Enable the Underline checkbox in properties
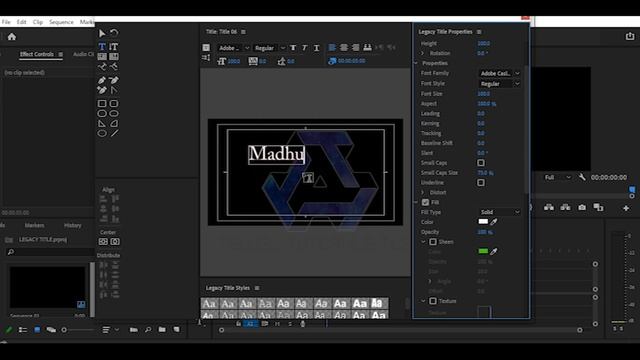This screenshot has width=640, height=360. click(481, 182)
